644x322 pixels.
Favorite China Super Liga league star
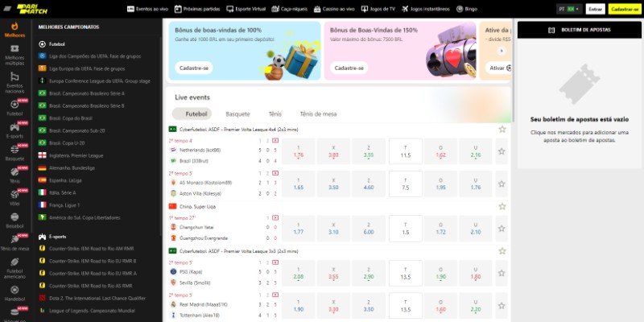tap(502, 206)
